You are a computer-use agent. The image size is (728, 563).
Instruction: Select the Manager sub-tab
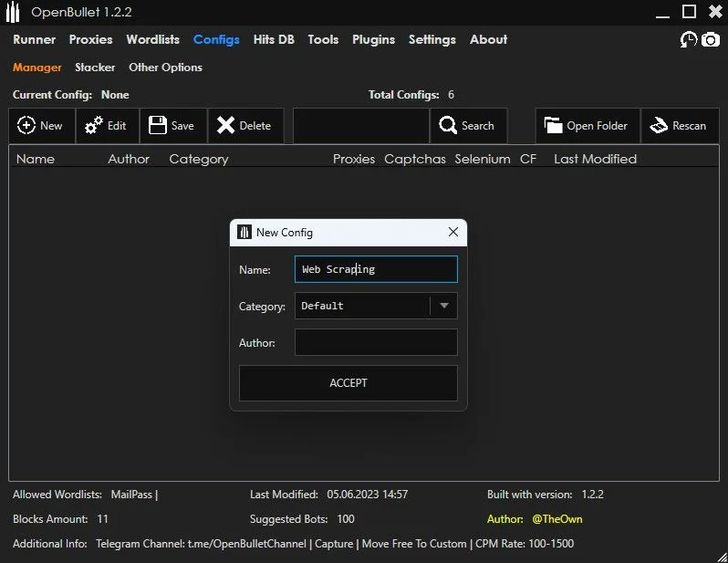(37, 68)
